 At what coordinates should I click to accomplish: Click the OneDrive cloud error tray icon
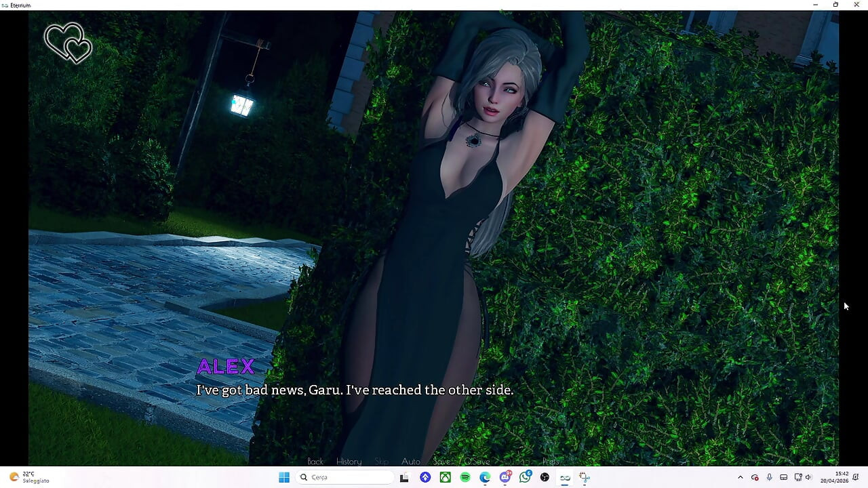[x=755, y=477]
